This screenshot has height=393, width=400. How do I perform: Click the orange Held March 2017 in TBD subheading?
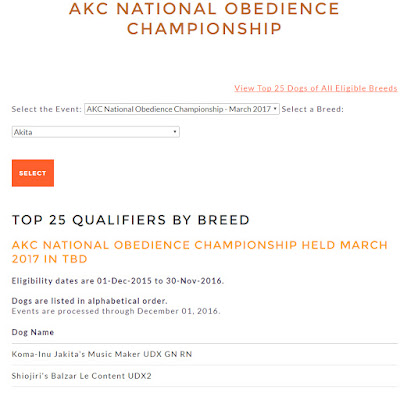point(200,252)
